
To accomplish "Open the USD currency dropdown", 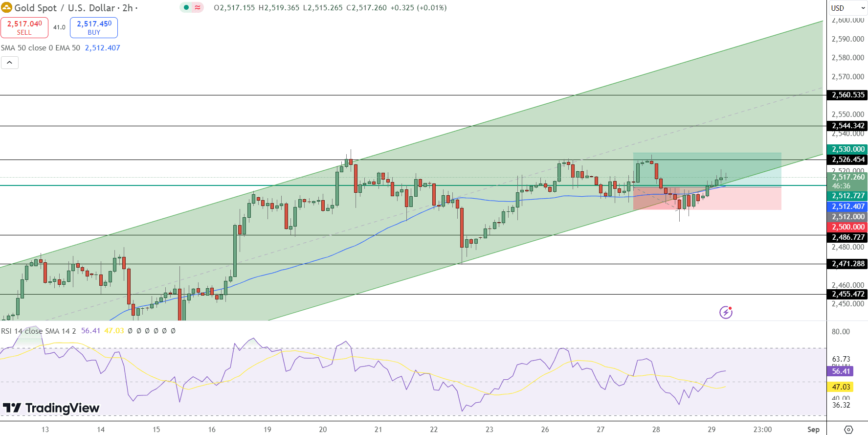I will pos(847,8).
